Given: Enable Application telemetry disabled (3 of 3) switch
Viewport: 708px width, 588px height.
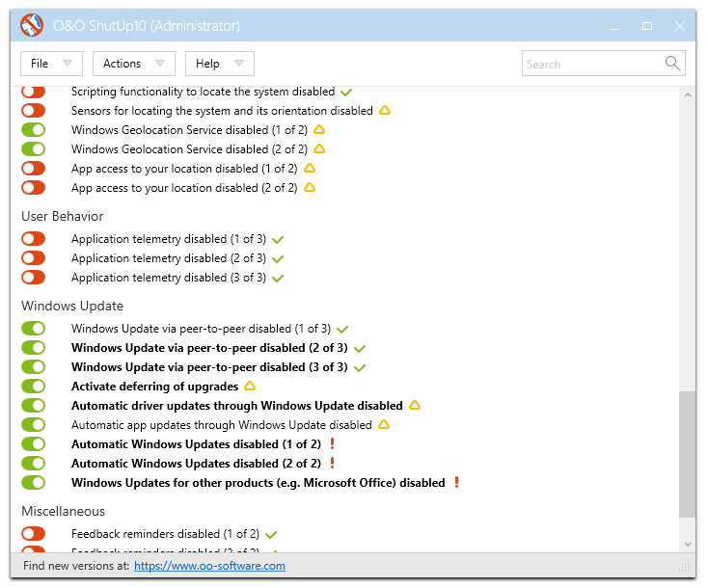Looking at the screenshot, I should (34, 277).
